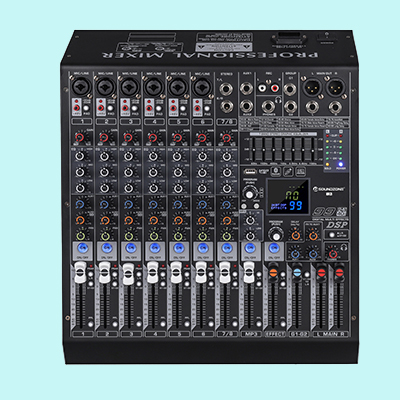Image resolution: width=400 pixels, height=400 pixels.
Task: Toggle the blue ON/OFF button of channel 6
Action: (x=203, y=248)
